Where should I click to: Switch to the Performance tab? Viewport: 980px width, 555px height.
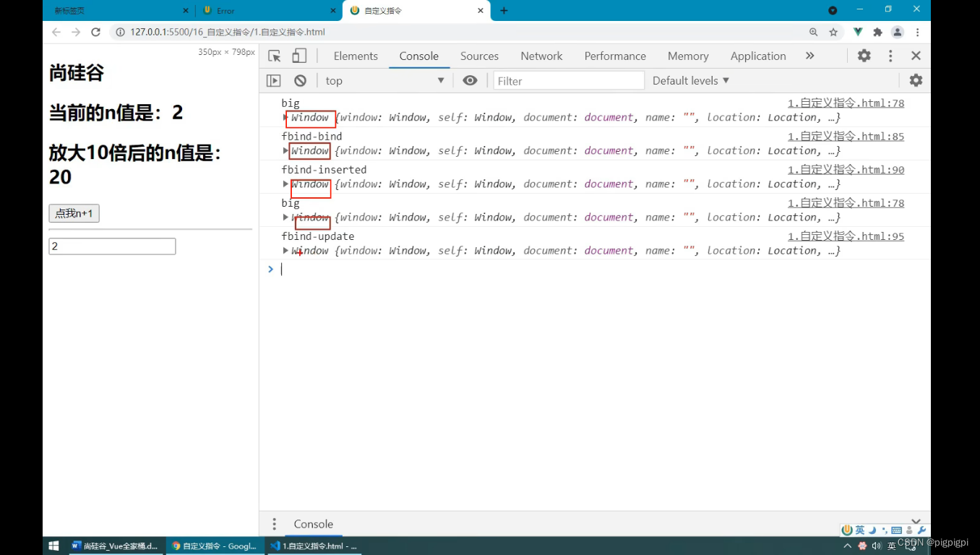click(x=615, y=56)
